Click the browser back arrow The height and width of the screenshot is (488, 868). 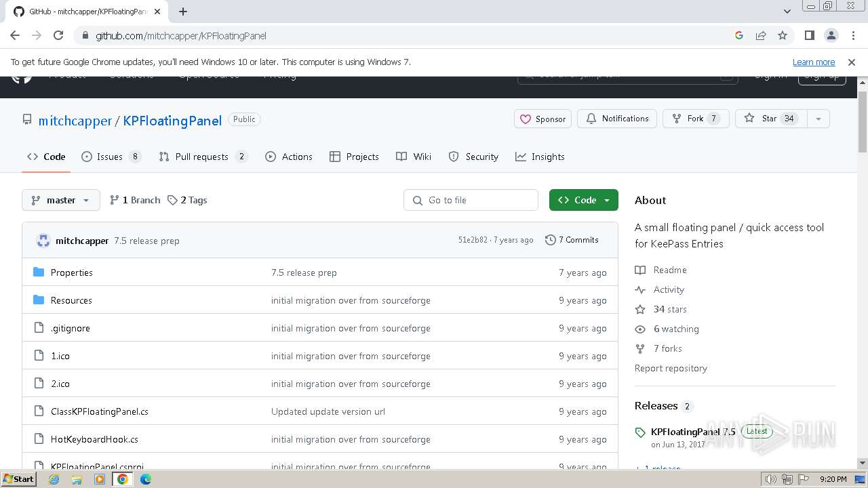point(15,35)
